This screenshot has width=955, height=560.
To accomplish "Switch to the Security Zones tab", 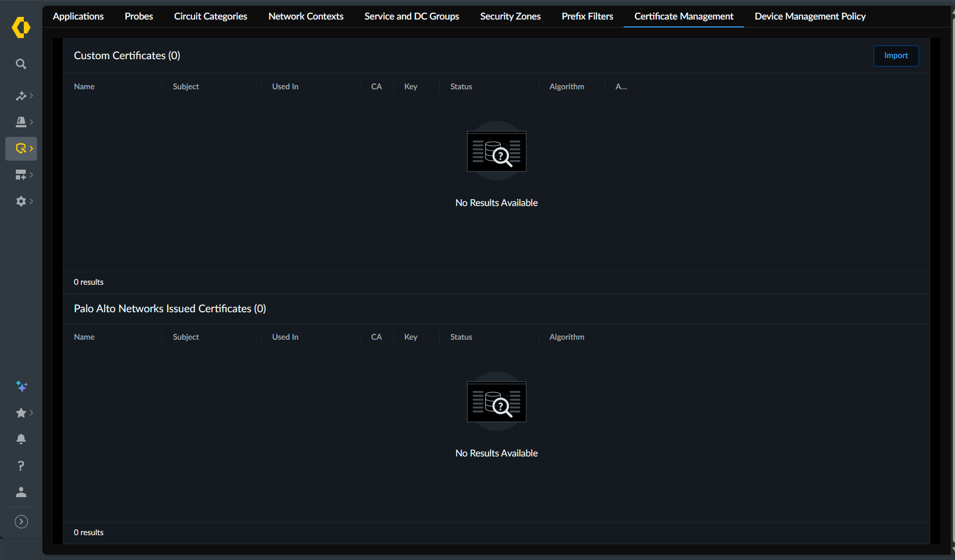I will coord(509,16).
